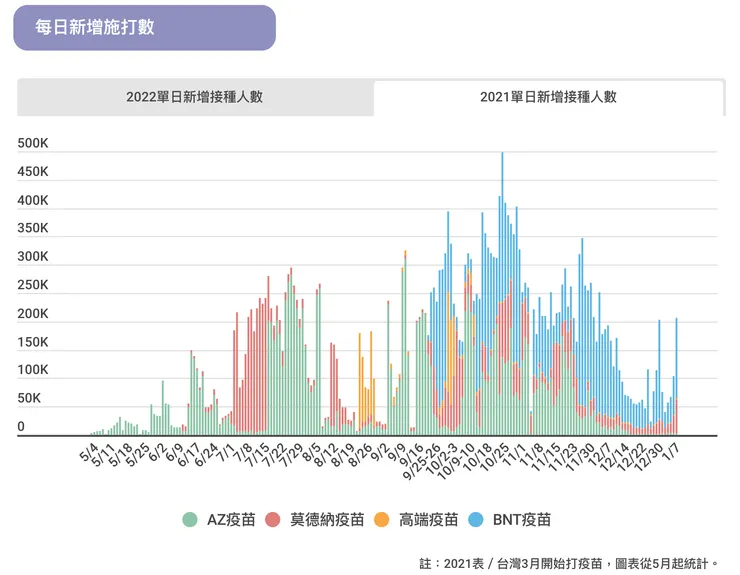Click the 300K y-axis label

coord(33,256)
